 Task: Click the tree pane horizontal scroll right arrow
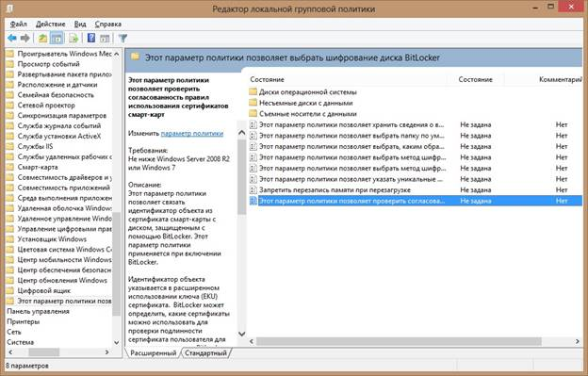[107, 352]
